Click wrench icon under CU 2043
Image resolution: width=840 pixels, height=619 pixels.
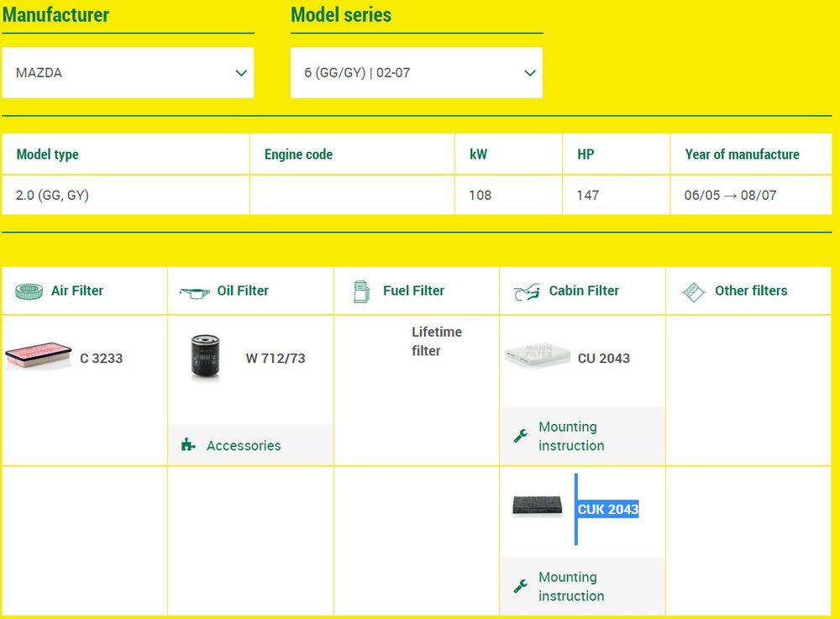(521, 436)
